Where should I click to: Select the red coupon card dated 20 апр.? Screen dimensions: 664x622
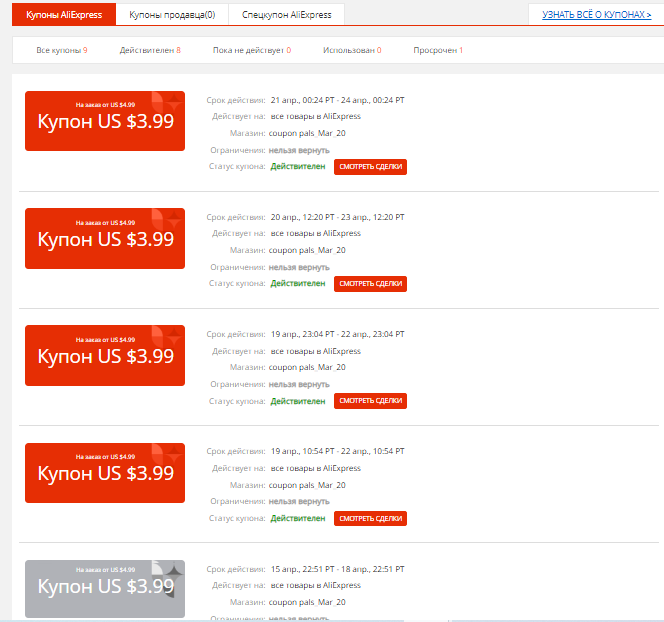(105, 238)
